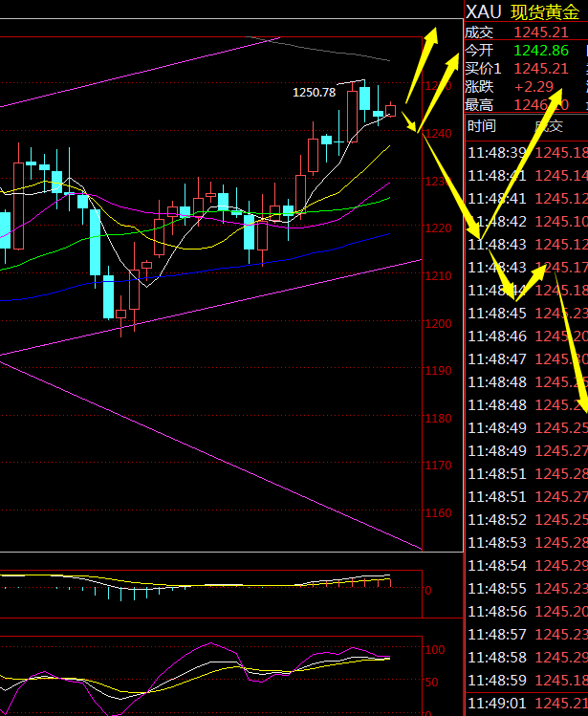Image resolution: width=588 pixels, height=716 pixels.
Task: Click the 1180 price axis label
Action: tap(438, 419)
